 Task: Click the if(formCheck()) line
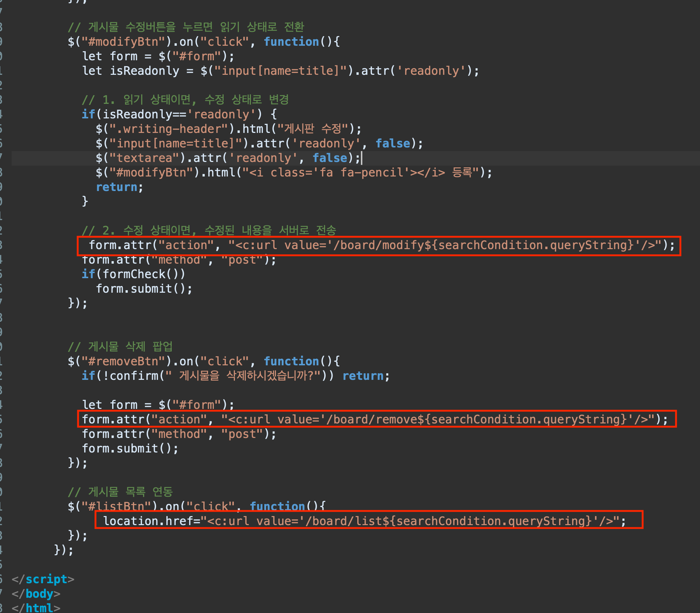[133, 274]
